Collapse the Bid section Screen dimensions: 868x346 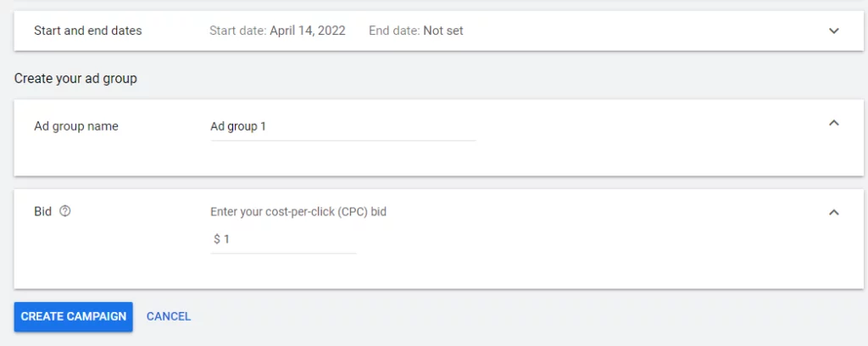(834, 212)
